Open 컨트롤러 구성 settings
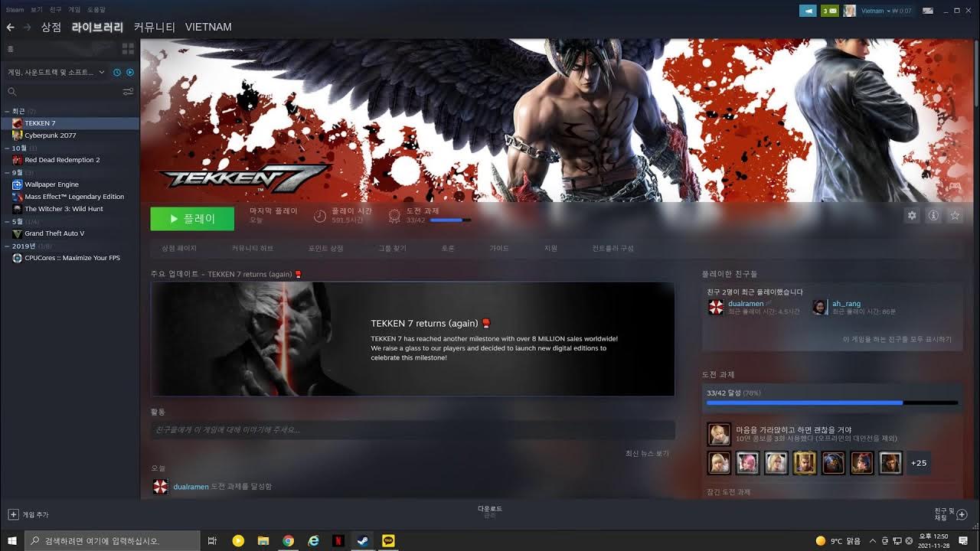This screenshot has height=551, width=980. pos(613,248)
